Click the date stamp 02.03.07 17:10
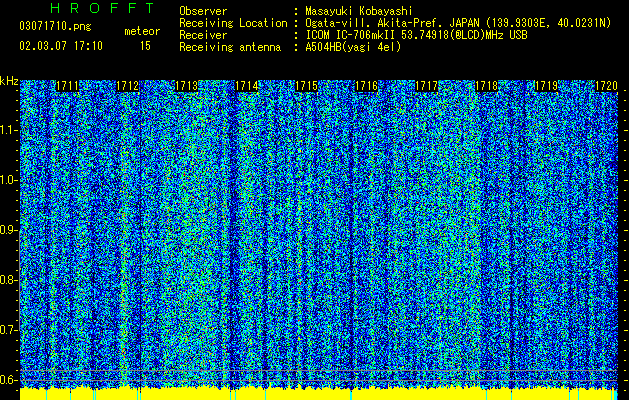Viewport: 629px width, 400px height. click(x=61, y=46)
